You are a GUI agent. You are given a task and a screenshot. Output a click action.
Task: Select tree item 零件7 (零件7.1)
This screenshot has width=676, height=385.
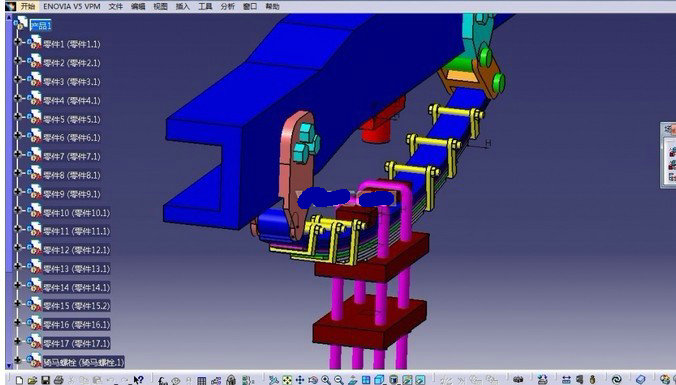click(x=72, y=157)
